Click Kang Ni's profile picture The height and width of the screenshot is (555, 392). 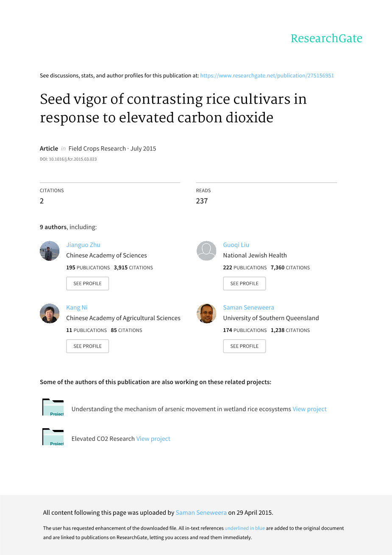pyautogui.click(x=50, y=314)
